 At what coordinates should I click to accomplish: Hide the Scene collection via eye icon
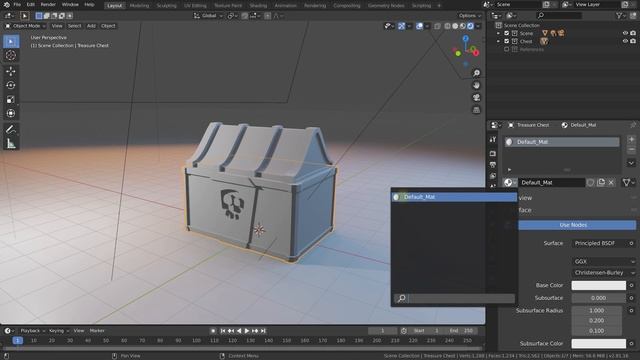pos(625,33)
